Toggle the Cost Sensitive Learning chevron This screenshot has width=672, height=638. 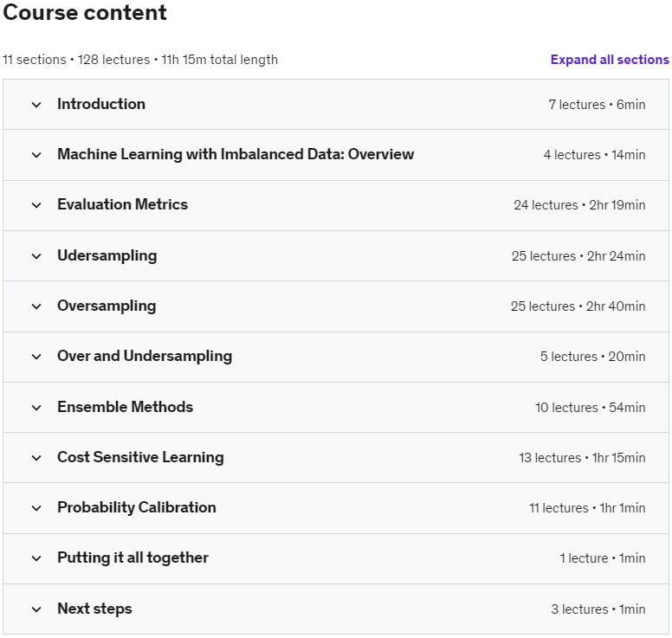pyautogui.click(x=36, y=458)
